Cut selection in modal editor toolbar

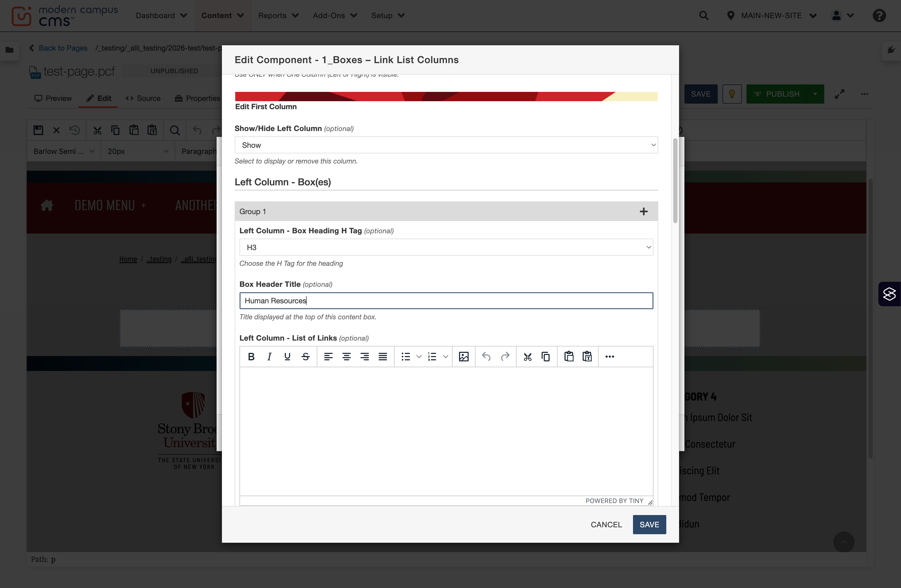tap(527, 356)
